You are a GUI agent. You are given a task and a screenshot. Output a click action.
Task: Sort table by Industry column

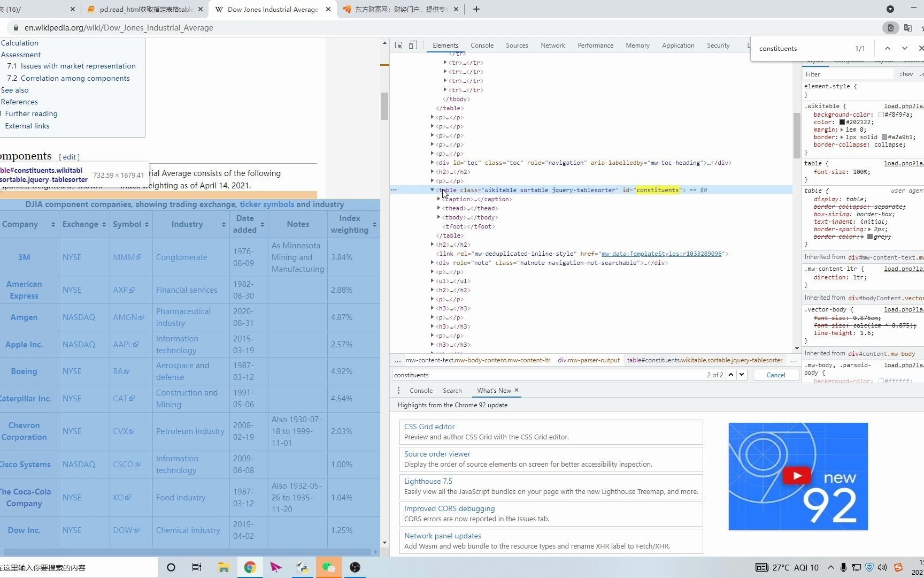pyautogui.click(x=224, y=225)
